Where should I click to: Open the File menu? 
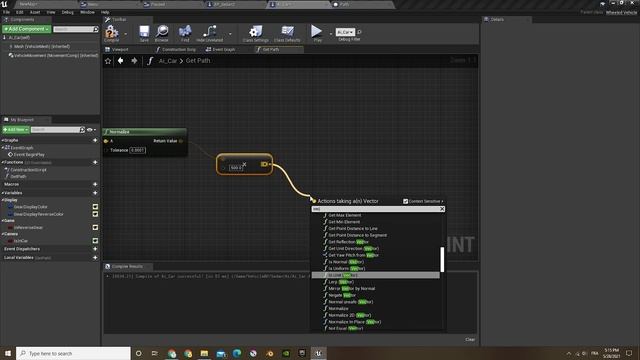click(7, 12)
